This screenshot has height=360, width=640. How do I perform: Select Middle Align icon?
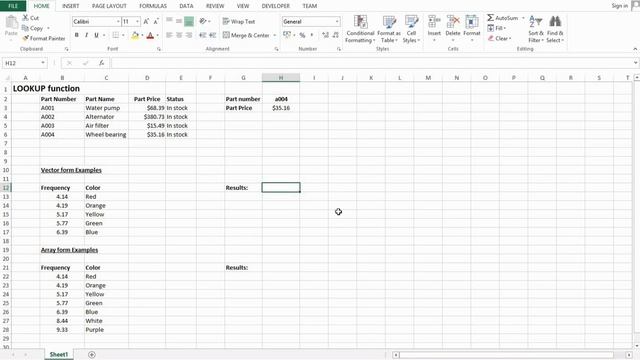click(179, 21)
